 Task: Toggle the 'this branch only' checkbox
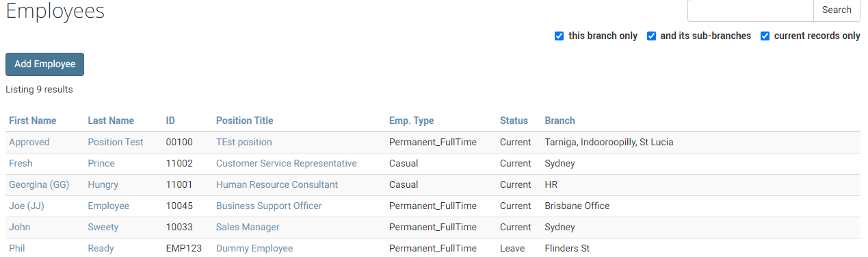[559, 36]
